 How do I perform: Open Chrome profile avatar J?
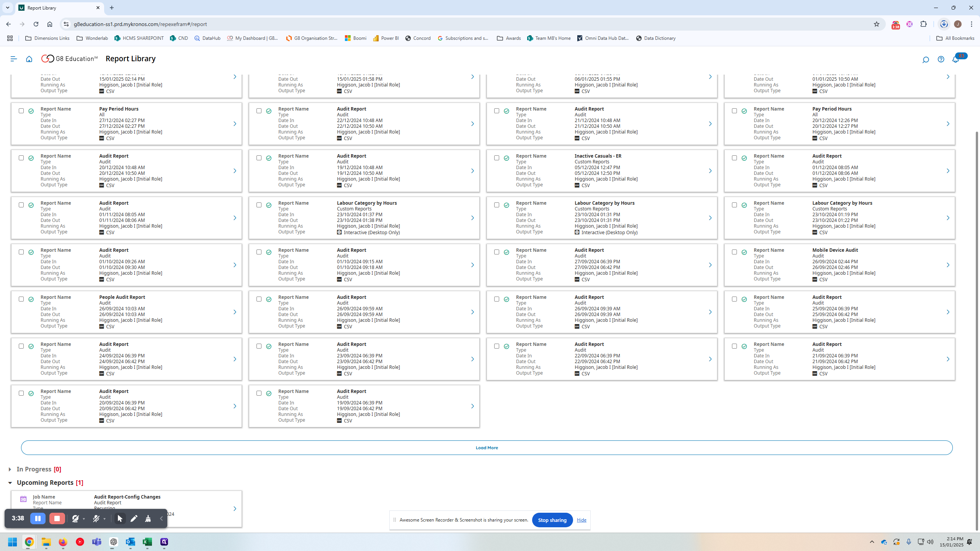click(x=958, y=24)
